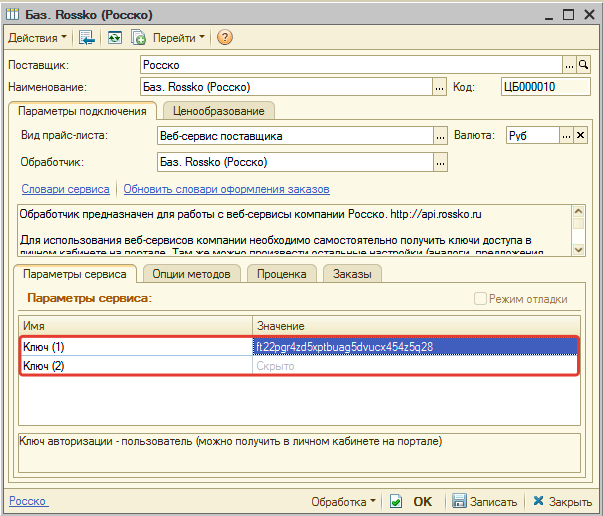Open the Перейти dropdown menu
This screenshot has width=603, height=516.
coord(178,38)
